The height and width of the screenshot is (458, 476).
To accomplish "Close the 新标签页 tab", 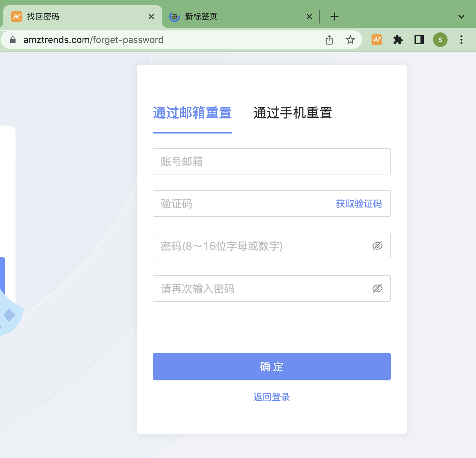I will (x=309, y=17).
